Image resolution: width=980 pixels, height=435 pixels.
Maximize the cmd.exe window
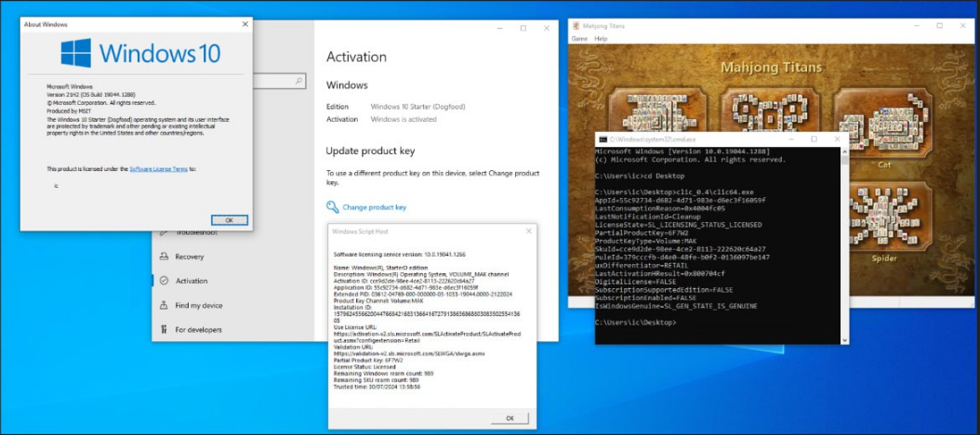[x=814, y=138]
